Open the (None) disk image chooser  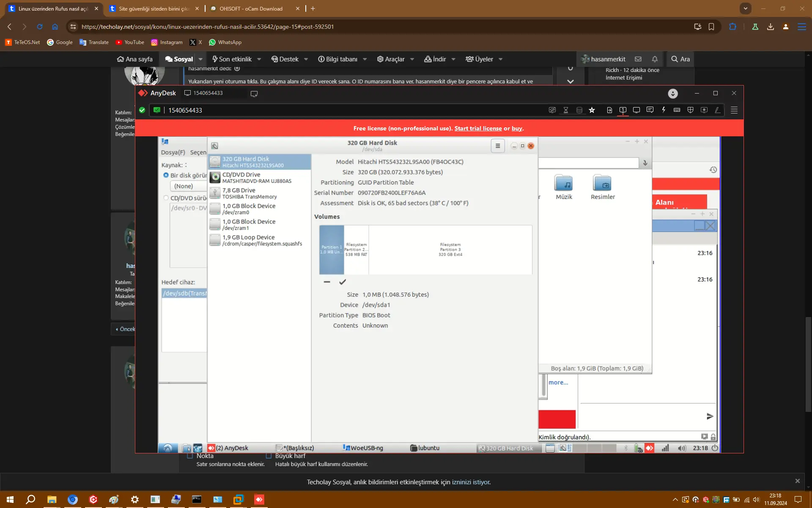pos(188,186)
